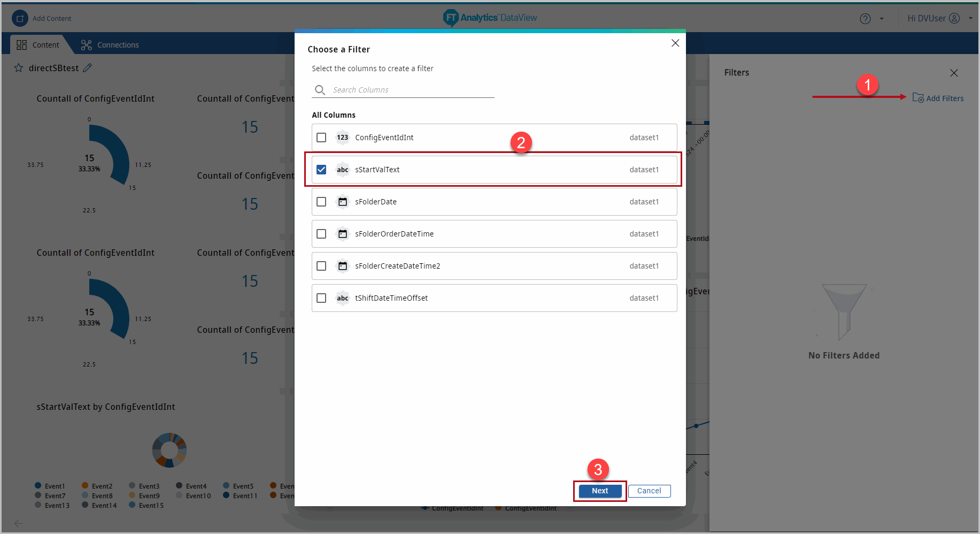Viewport: 980px width, 534px height.
Task: Open the user account dropdown arrow
Action: tap(970, 18)
